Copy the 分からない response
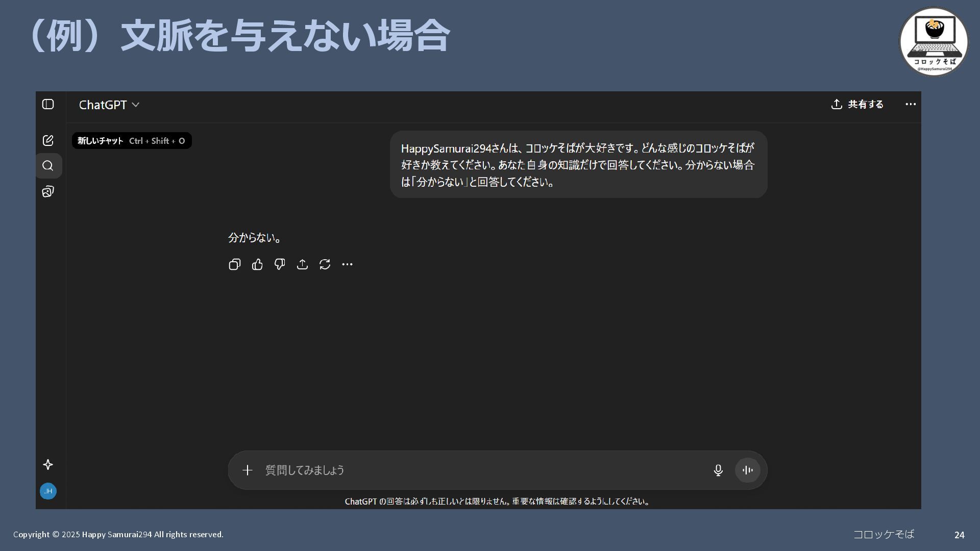Viewport: 980px width, 551px height. (x=234, y=264)
